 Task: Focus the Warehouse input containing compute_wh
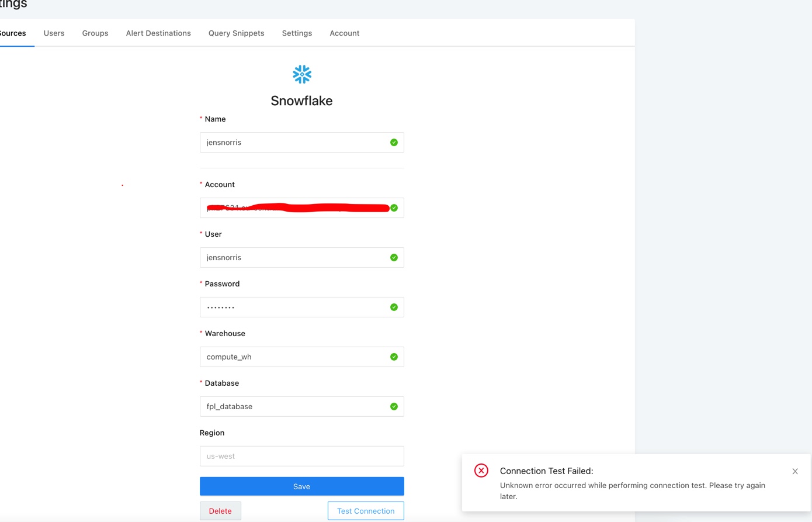(302, 357)
